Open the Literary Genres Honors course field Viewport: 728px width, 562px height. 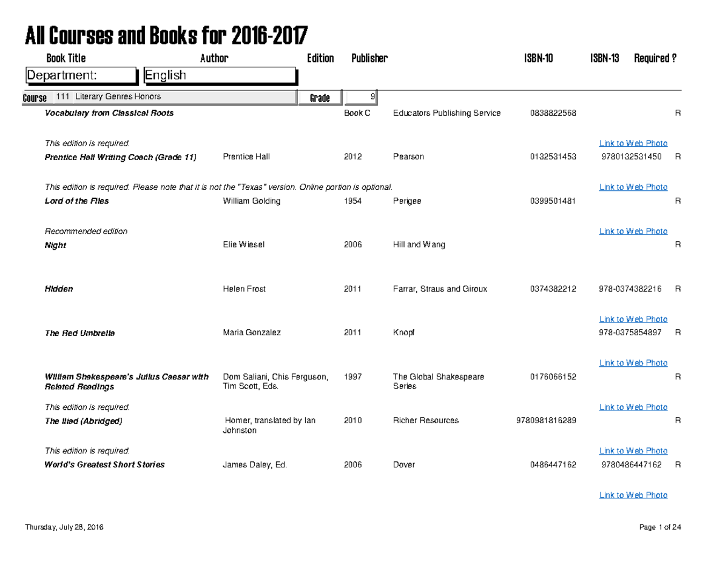pos(182,96)
